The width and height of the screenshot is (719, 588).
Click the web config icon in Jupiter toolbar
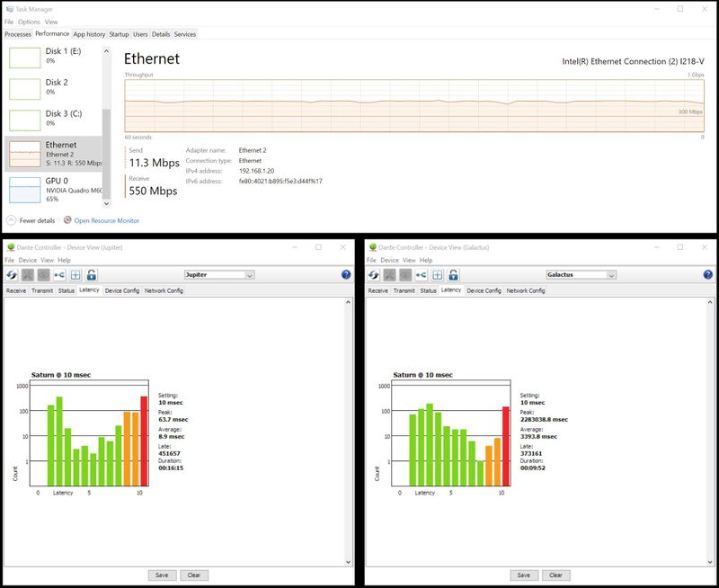59,275
